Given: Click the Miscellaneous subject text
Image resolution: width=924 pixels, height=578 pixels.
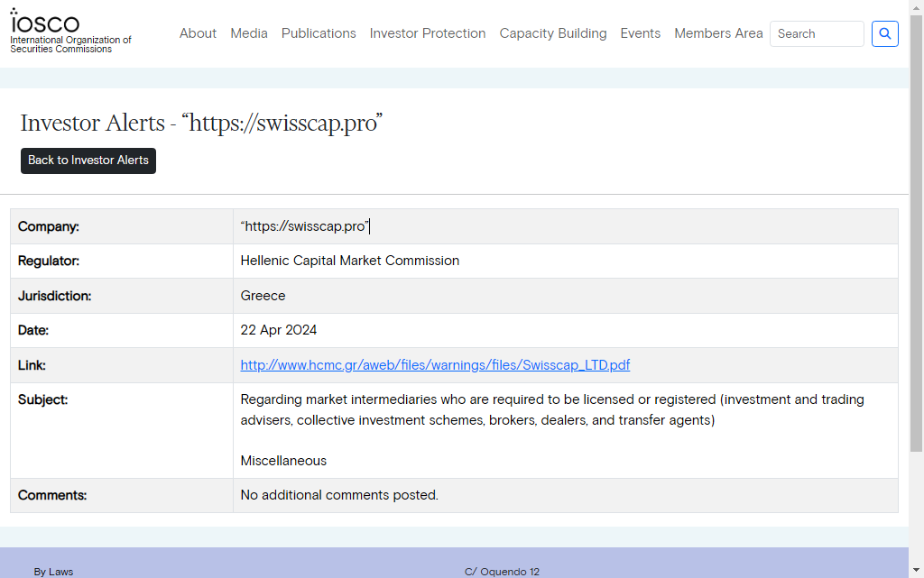Looking at the screenshot, I should (283, 461).
